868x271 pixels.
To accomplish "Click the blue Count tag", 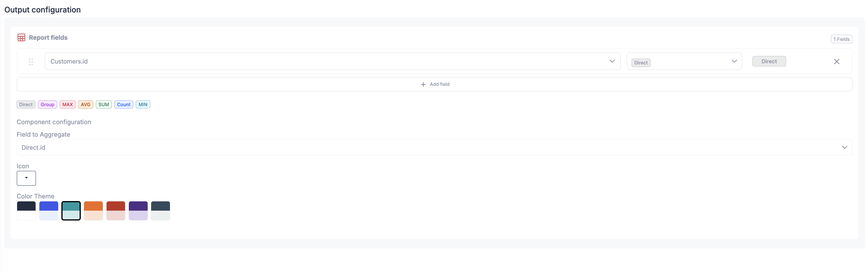I will point(124,105).
